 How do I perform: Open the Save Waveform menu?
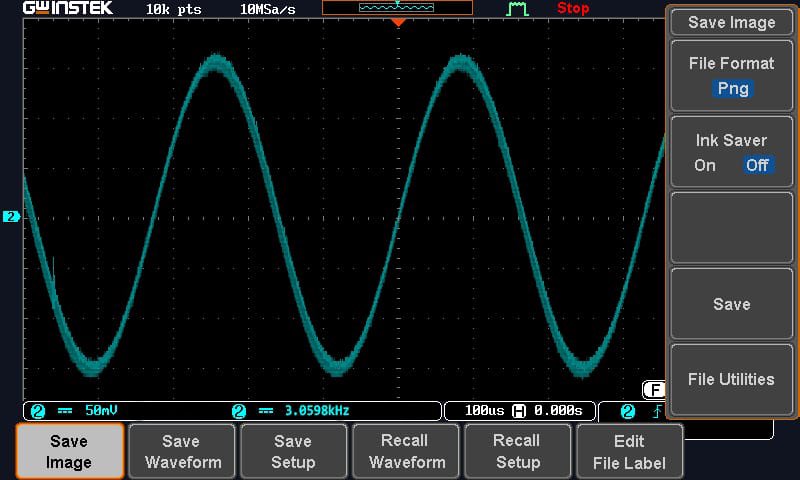[182, 451]
